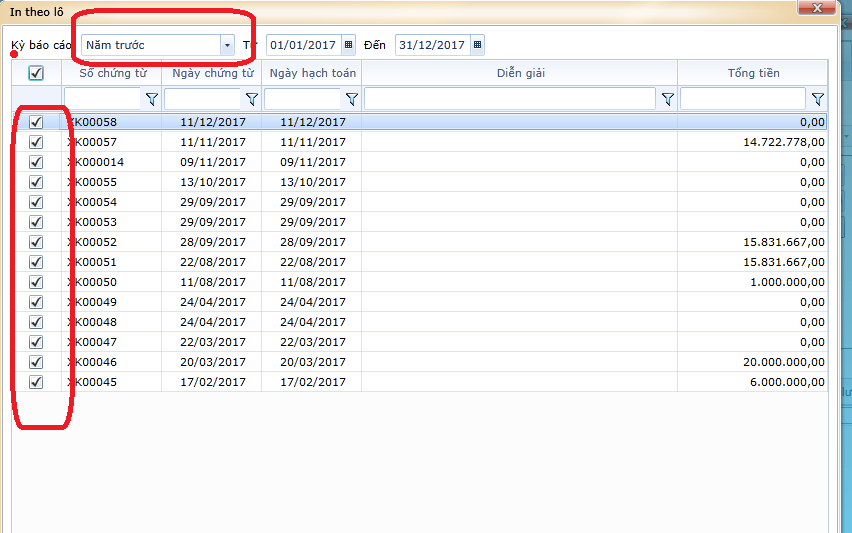Click the Ngày chứng từ filter input box
Viewport: 852px width, 533px height.
[x=203, y=99]
